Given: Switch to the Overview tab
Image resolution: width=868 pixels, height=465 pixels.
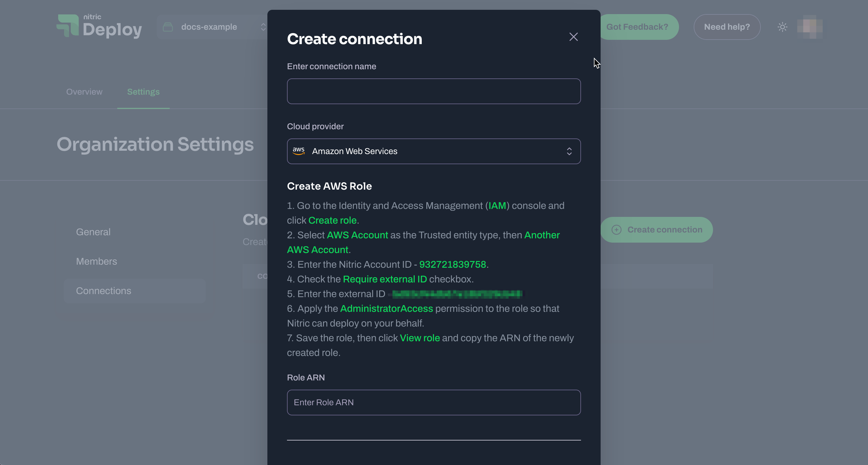Looking at the screenshot, I should pyautogui.click(x=84, y=92).
